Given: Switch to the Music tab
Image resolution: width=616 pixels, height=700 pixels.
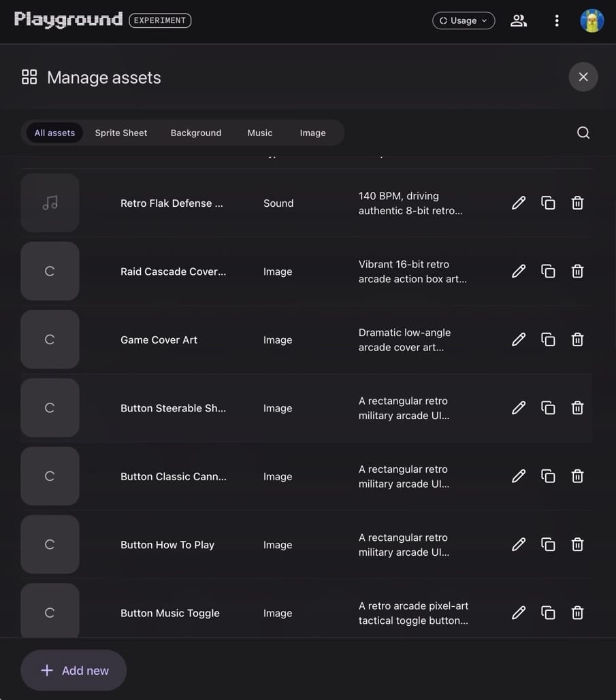Looking at the screenshot, I should (x=260, y=133).
